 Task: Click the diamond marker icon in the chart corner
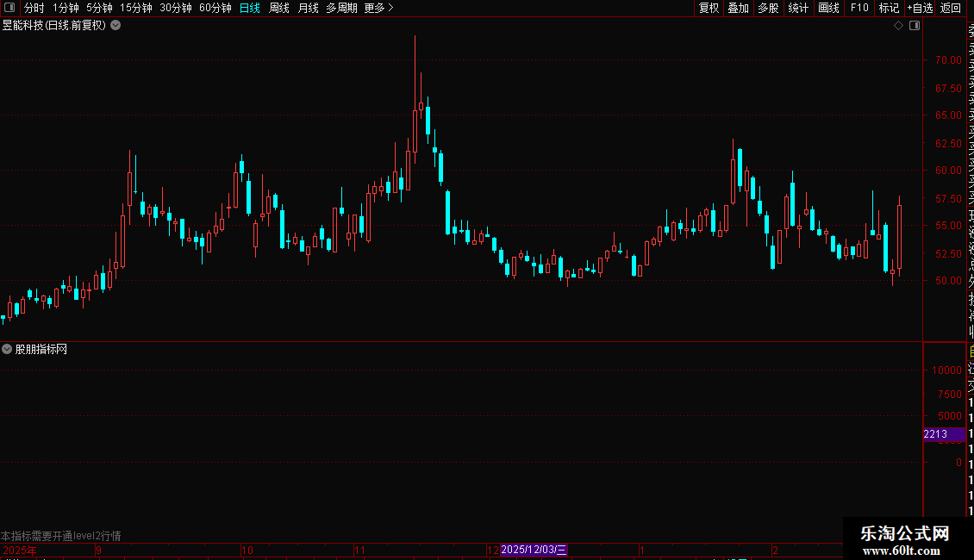pyautogui.click(x=898, y=26)
